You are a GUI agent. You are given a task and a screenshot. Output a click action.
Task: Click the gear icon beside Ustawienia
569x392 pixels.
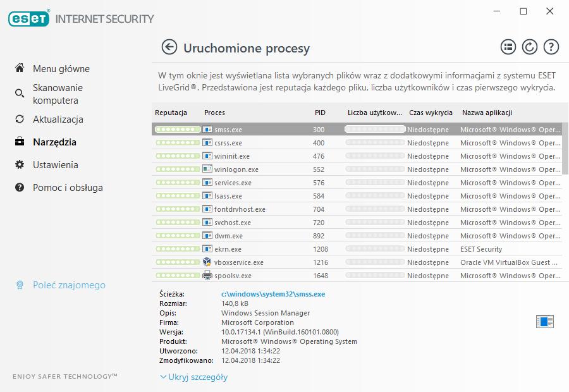tap(20, 164)
